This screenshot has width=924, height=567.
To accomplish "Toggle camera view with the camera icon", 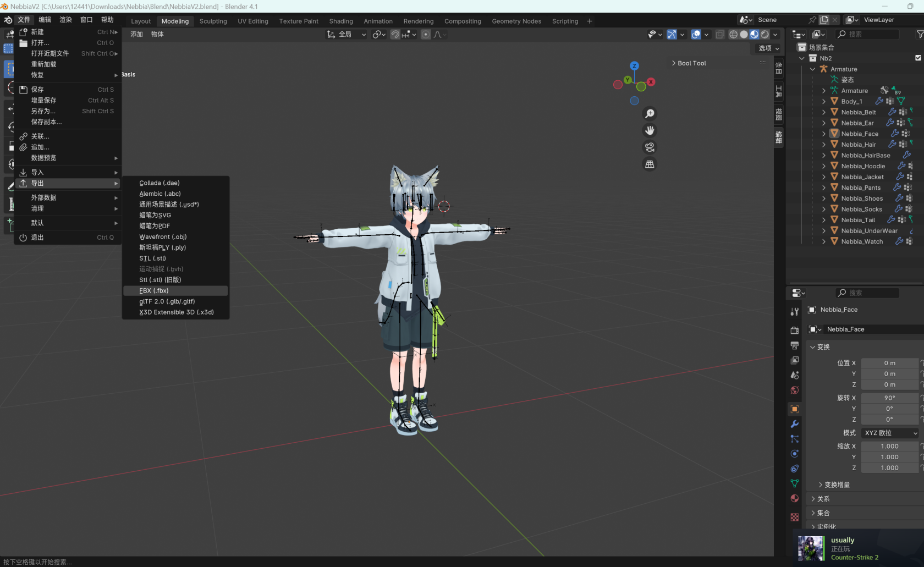I will coord(650,147).
